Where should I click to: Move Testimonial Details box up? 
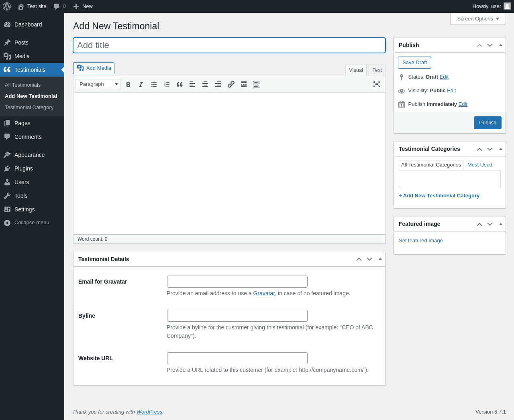coord(359,260)
